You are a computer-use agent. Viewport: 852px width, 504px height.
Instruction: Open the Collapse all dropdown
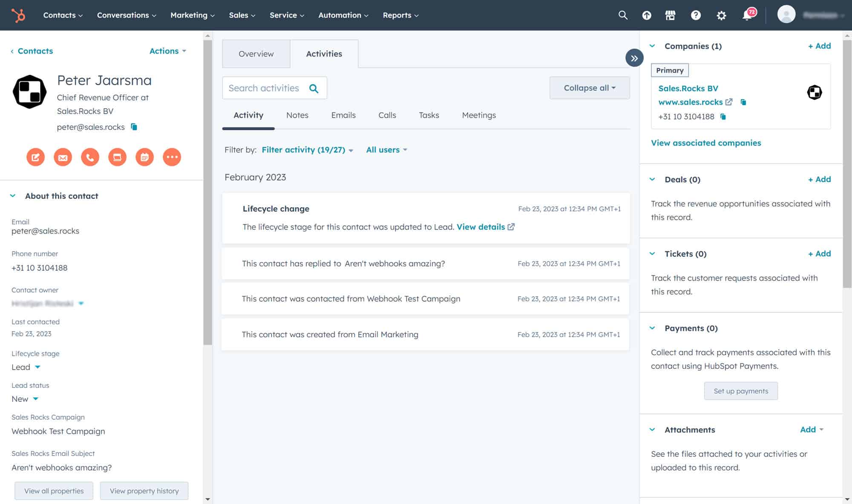point(589,88)
